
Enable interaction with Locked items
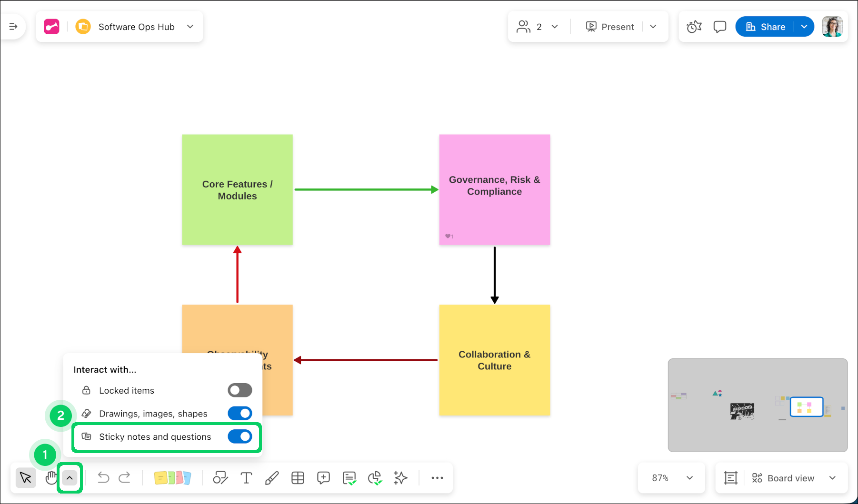click(x=239, y=390)
